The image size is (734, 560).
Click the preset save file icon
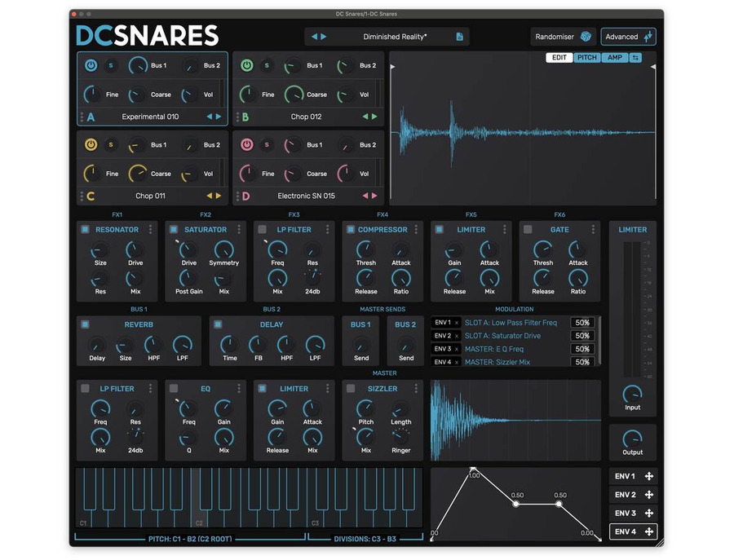(x=460, y=37)
